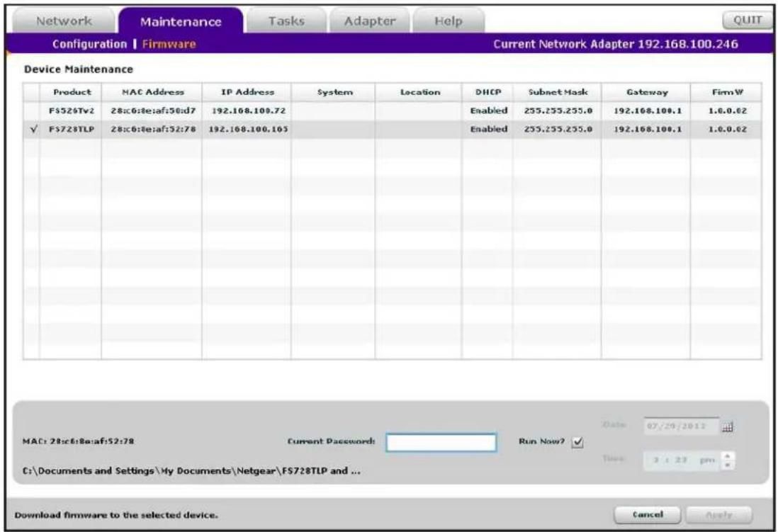Sort by the MAC Address column header

pyautogui.click(x=152, y=92)
